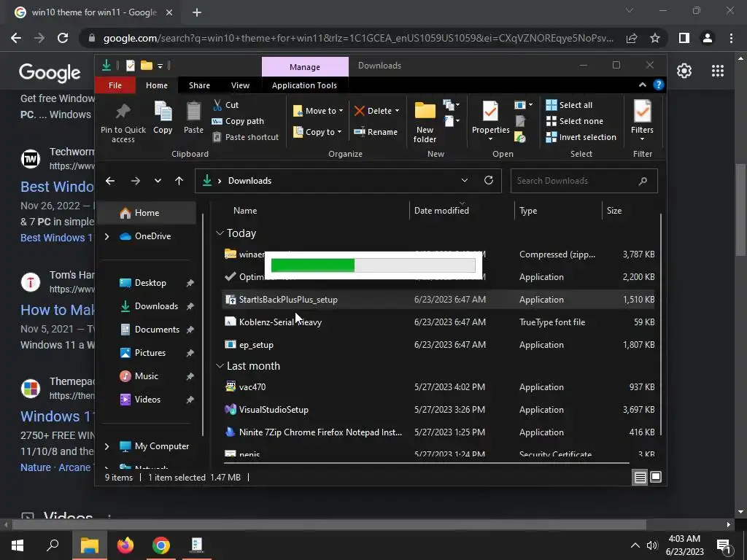Expand address bar history dropdown
This screenshot has height=560, width=747.
pyautogui.click(x=465, y=181)
